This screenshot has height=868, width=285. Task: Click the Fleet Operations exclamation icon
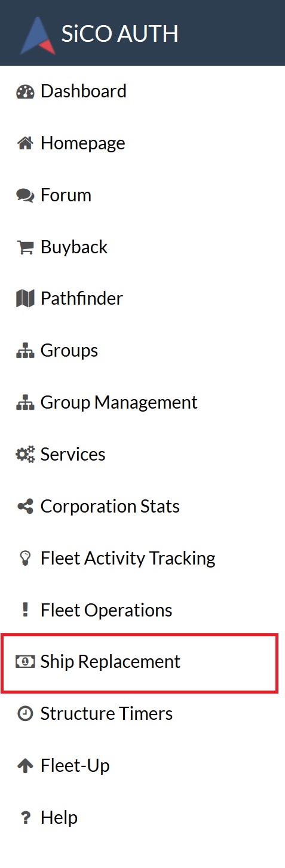click(x=25, y=610)
